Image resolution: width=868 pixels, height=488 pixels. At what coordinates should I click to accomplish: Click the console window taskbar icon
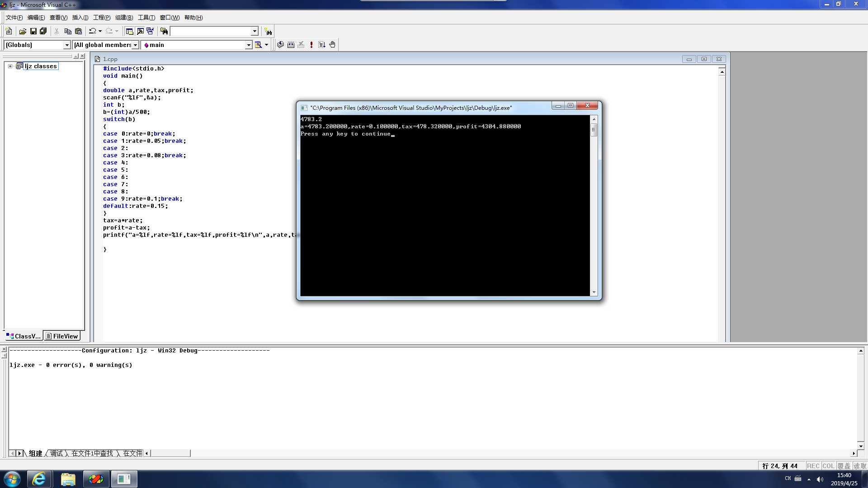[x=124, y=479]
